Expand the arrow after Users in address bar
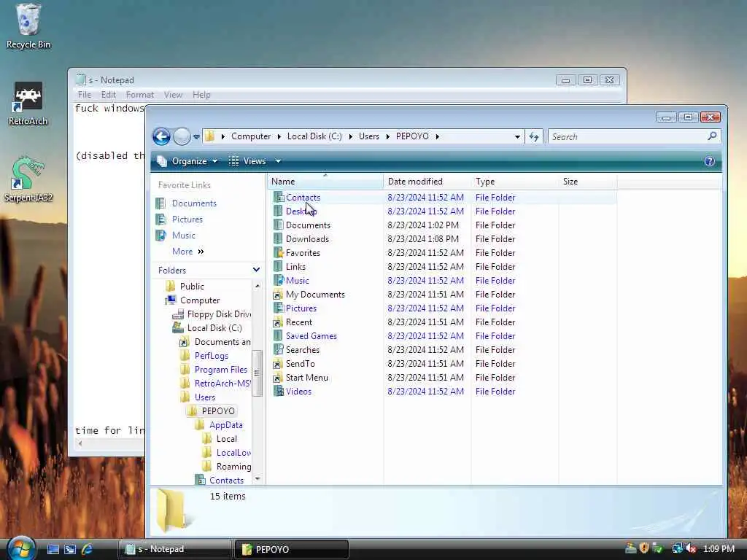Viewport: 747px width, 560px height. (388, 136)
